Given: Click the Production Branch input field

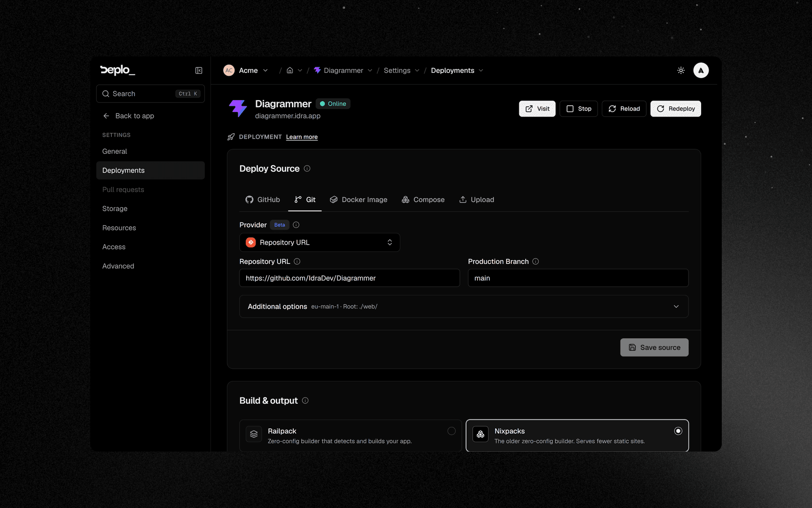Looking at the screenshot, I should (x=578, y=278).
